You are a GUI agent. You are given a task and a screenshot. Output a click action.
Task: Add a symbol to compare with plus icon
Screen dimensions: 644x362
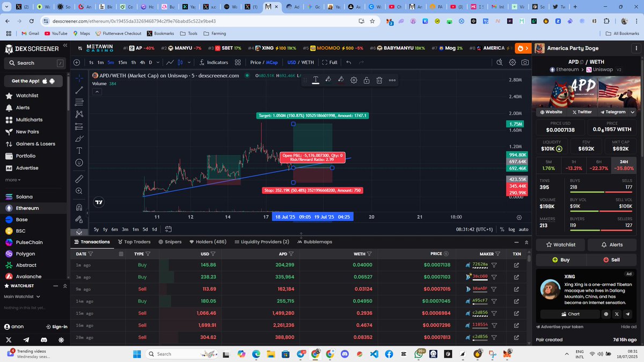pos(76,62)
